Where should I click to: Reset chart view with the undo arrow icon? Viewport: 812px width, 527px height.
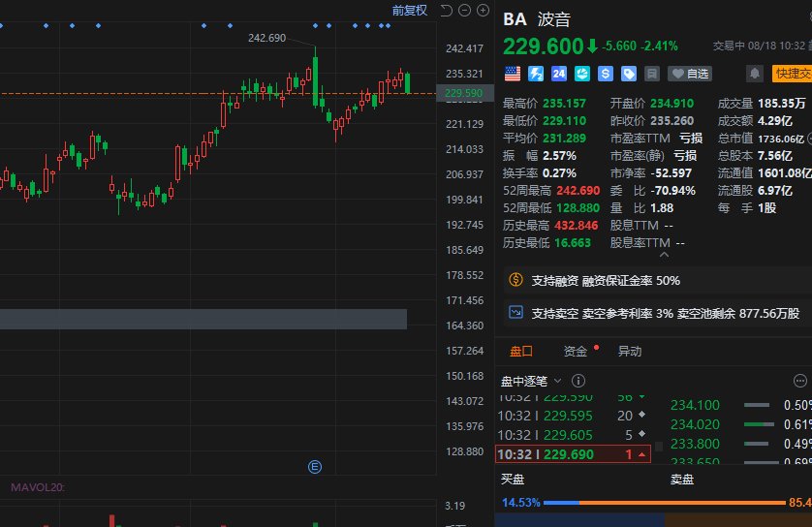(x=446, y=11)
